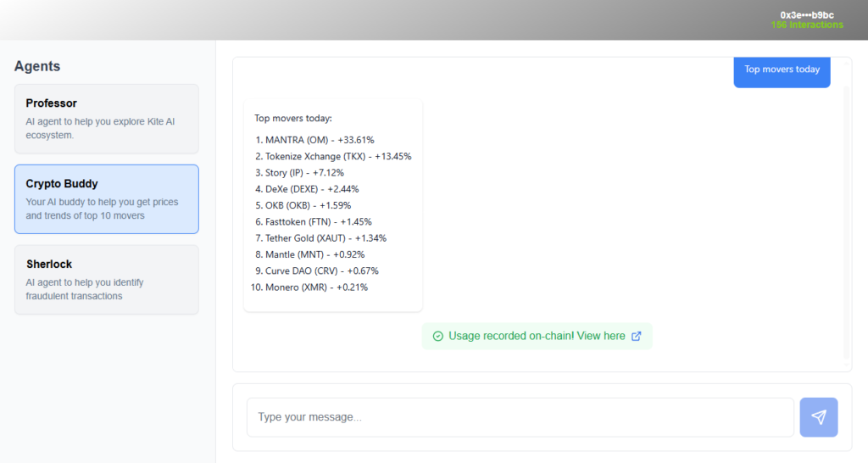Screen dimensions: 868x463
Task: Click the green check circle icon
Action: point(437,336)
